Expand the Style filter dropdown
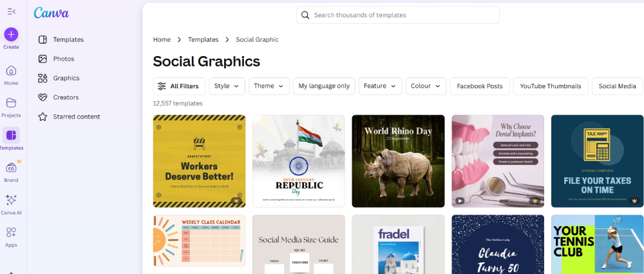The width and height of the screenshot is (644, 274). pyautogui.click(x=227, y=86)
